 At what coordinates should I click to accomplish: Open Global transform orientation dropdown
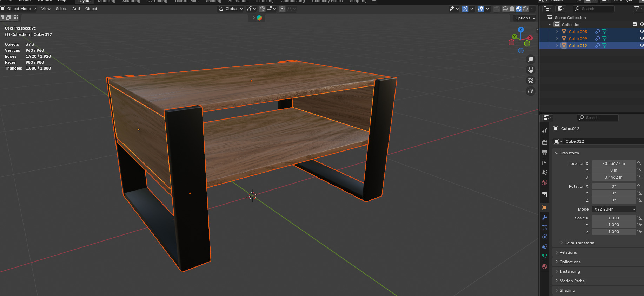coord(231,9)
